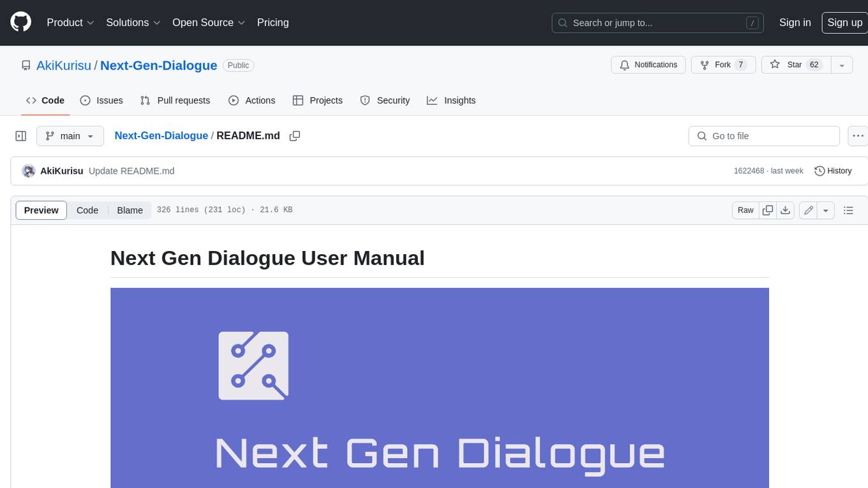
Task: Open more edit options dropdown
Action: [x=826, y=210]
